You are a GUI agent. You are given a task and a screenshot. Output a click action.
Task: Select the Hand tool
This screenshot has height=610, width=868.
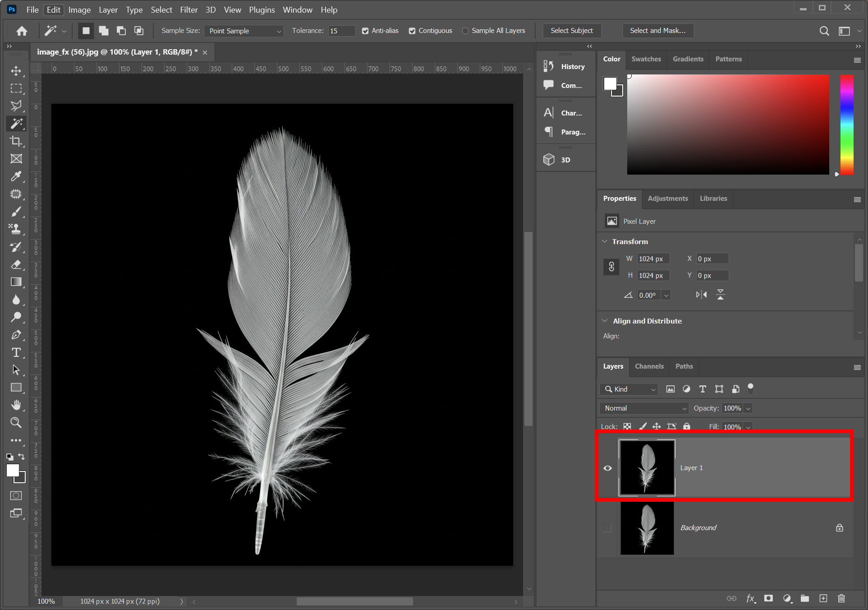coord(16,405)
